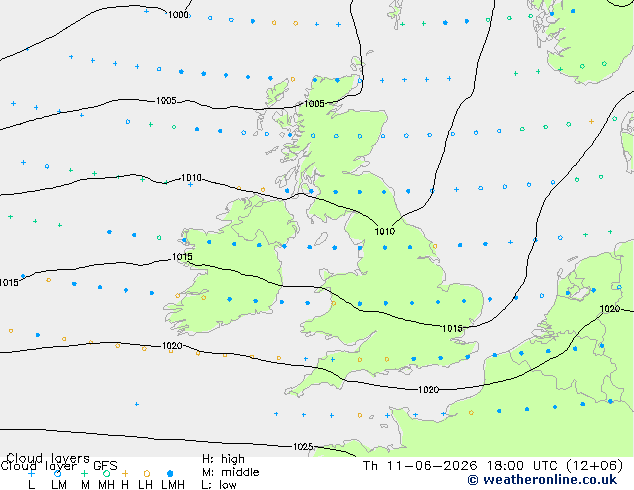Click the orange open-circle LH legend symbol
This screenshot has width=634, height=490.
[x=147, y=473]
